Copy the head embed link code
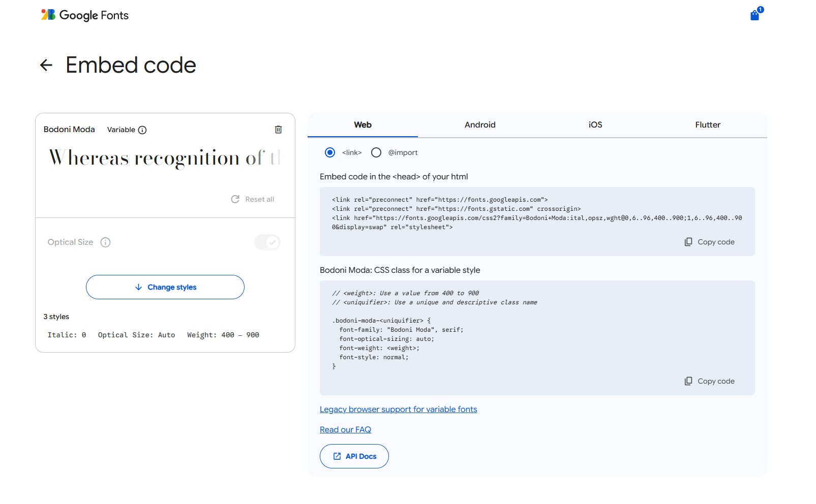The image size is (816, 504). [710, 242]
